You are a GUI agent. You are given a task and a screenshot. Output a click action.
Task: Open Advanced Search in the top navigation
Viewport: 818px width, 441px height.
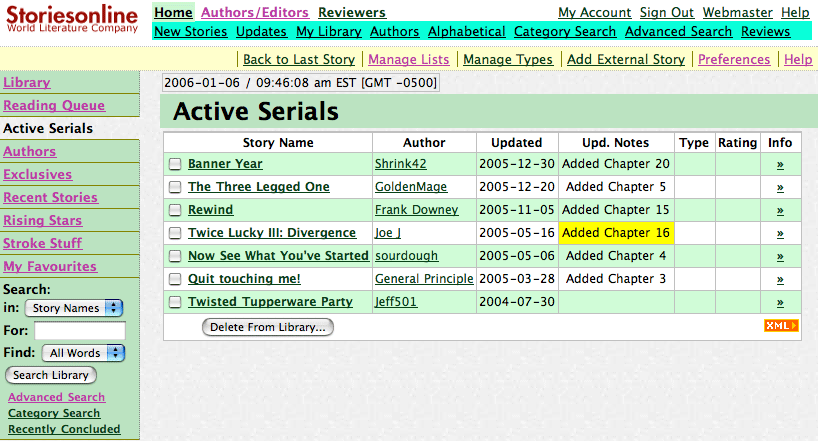[678, 31]
